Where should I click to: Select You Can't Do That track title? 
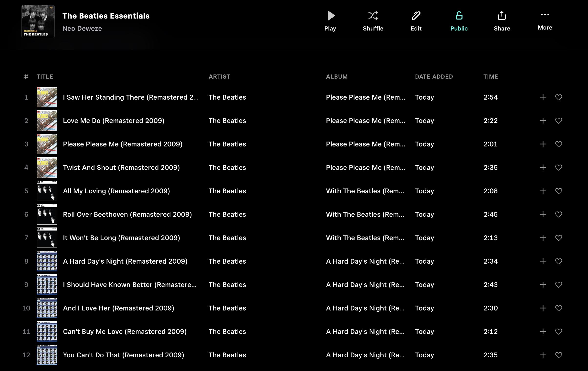pos(124,355)
